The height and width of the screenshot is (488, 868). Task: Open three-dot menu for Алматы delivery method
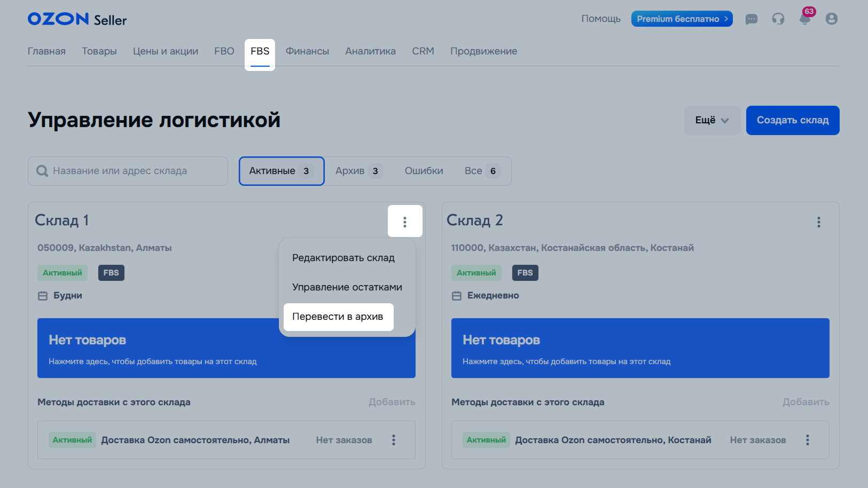[394, 440]
